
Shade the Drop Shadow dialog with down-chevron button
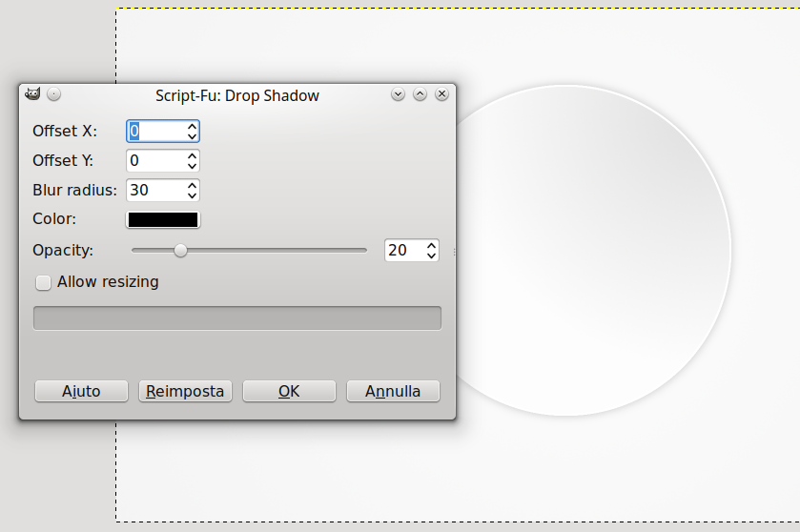pos(398,94)
